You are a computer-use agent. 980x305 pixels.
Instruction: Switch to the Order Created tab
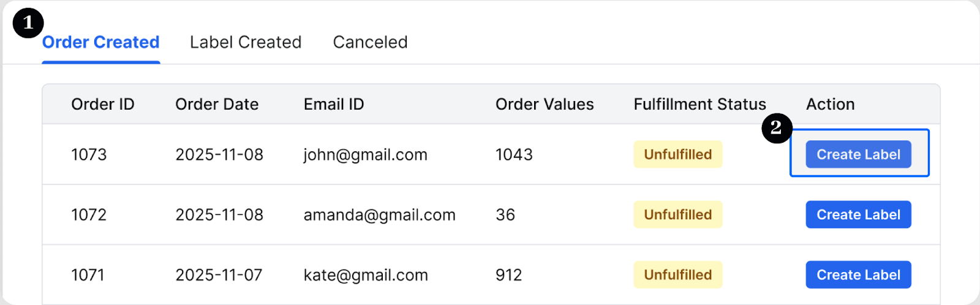coord(100,42)
